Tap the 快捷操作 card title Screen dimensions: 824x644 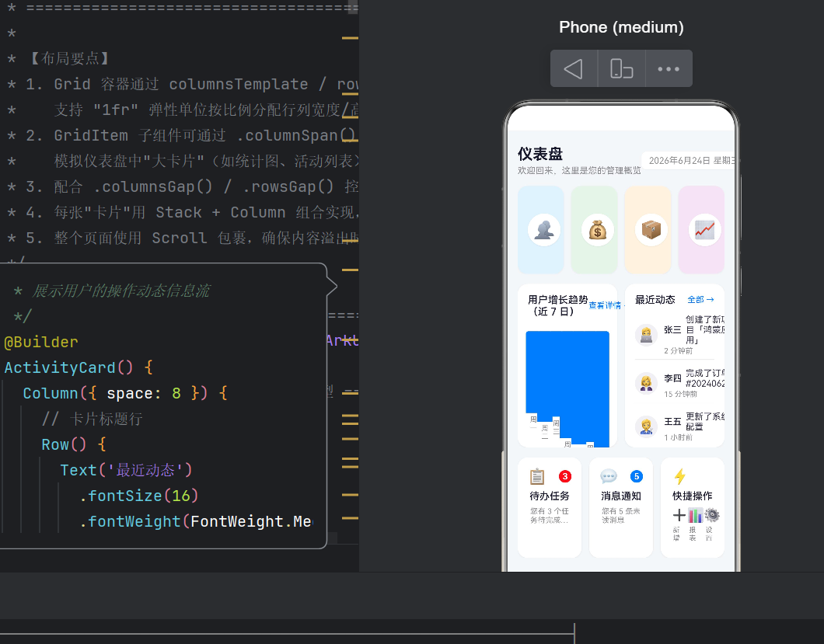coord(692,496)
